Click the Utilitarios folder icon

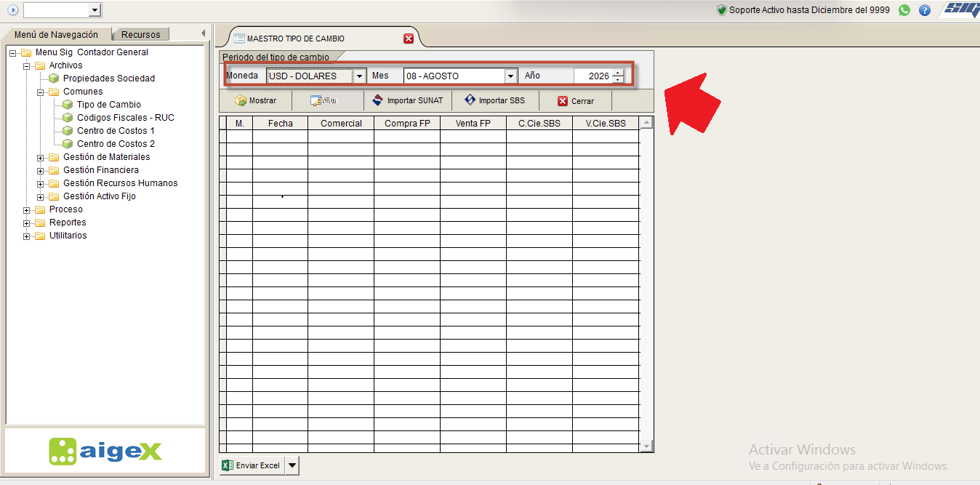tap(40, 236)
